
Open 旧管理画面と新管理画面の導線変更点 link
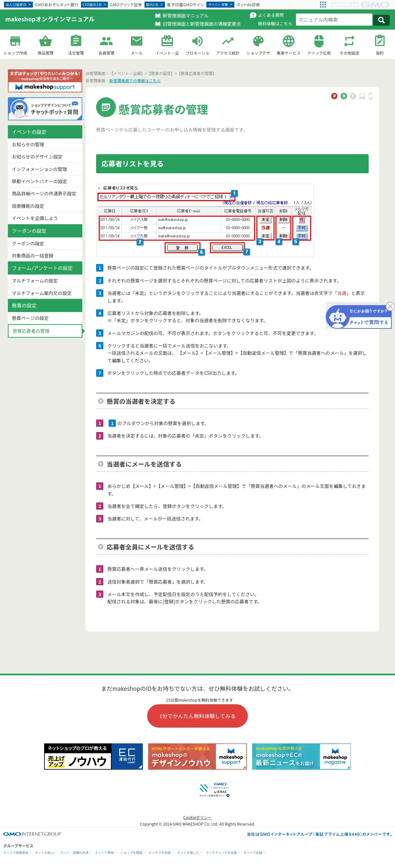click(x=198, y=24)
